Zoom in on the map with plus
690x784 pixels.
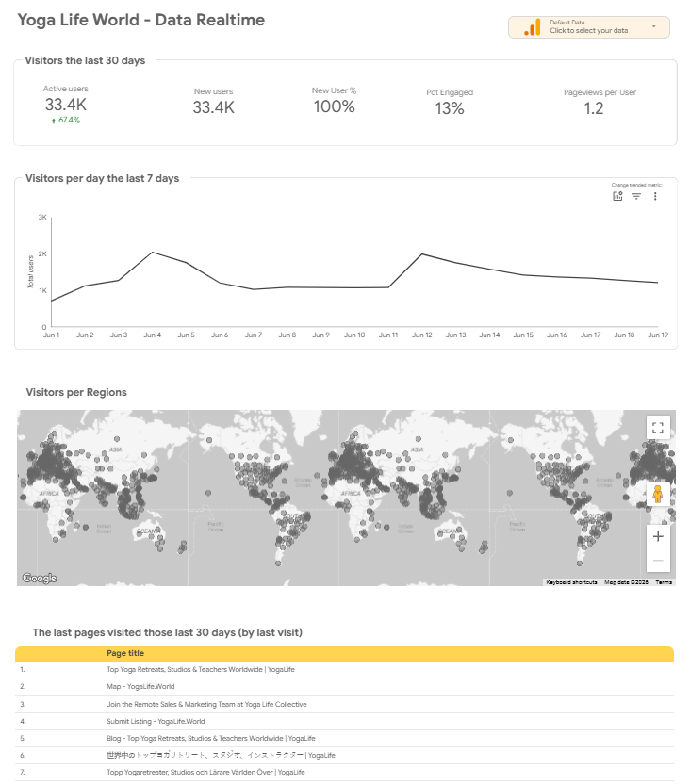click(658, 536)
